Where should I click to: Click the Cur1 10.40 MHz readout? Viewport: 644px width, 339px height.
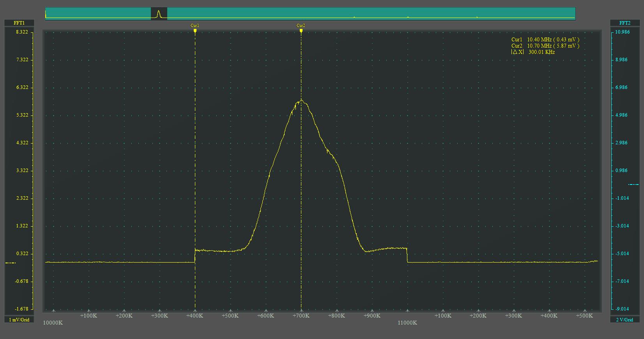point(545,39)
